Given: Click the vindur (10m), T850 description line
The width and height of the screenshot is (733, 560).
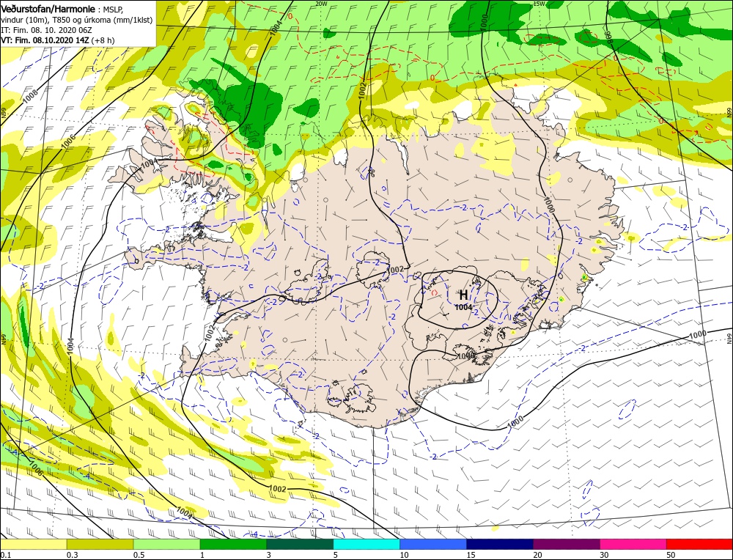Looking at the screenshot, I should 77,20.
